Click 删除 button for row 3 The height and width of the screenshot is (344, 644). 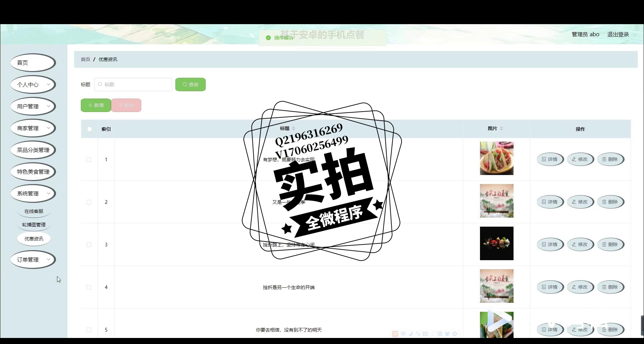(610, 245)
